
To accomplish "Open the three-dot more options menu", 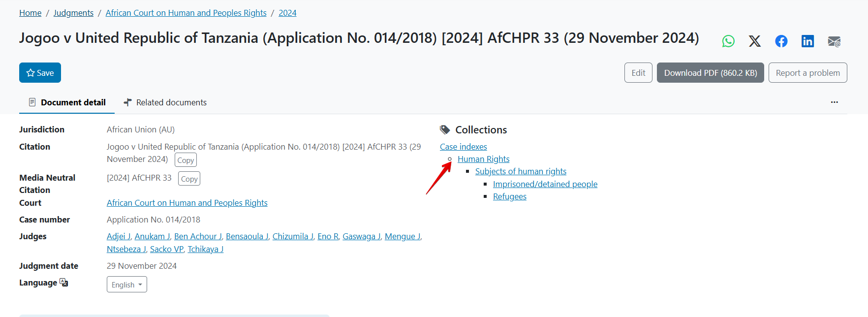I will click(x=834, y=102).
